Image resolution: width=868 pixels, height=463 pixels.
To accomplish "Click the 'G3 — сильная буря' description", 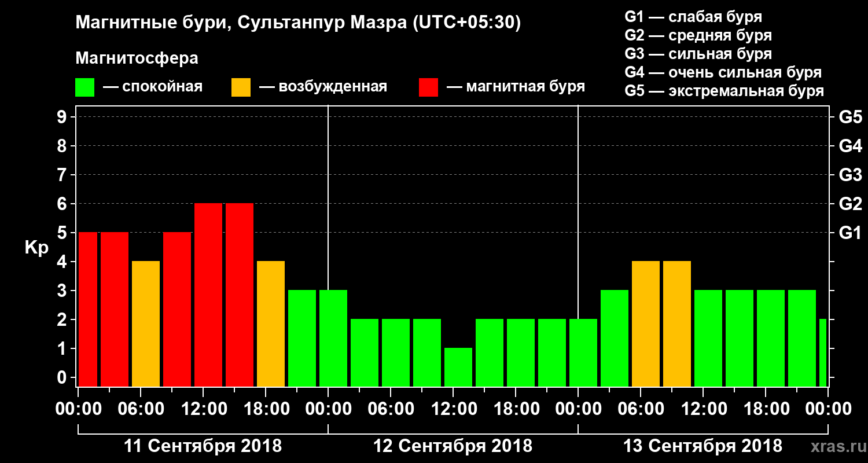I will [698, 54].
